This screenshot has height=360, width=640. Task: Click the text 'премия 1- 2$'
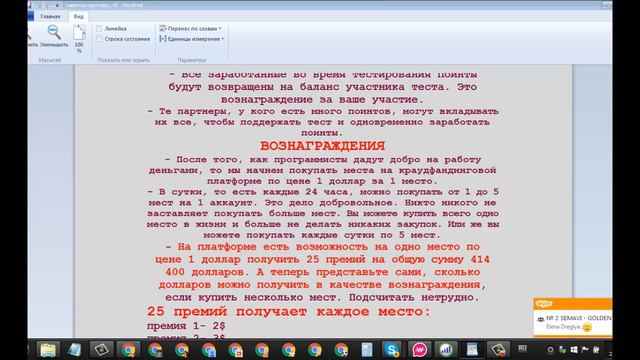point(186,326)
